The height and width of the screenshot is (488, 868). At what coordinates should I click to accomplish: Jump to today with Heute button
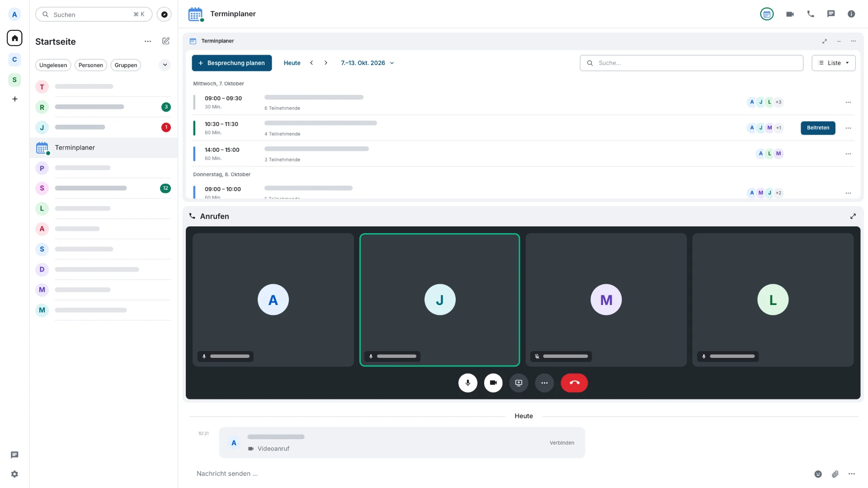292,63
